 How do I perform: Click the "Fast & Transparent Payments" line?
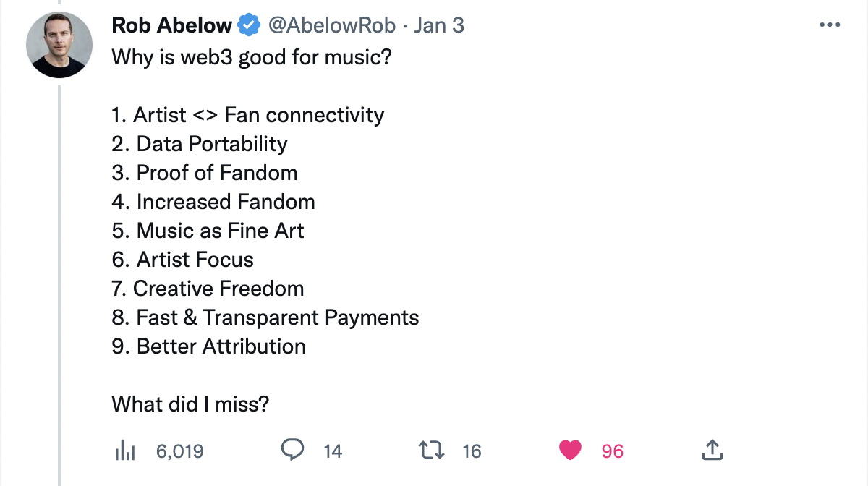click(265, 317)
